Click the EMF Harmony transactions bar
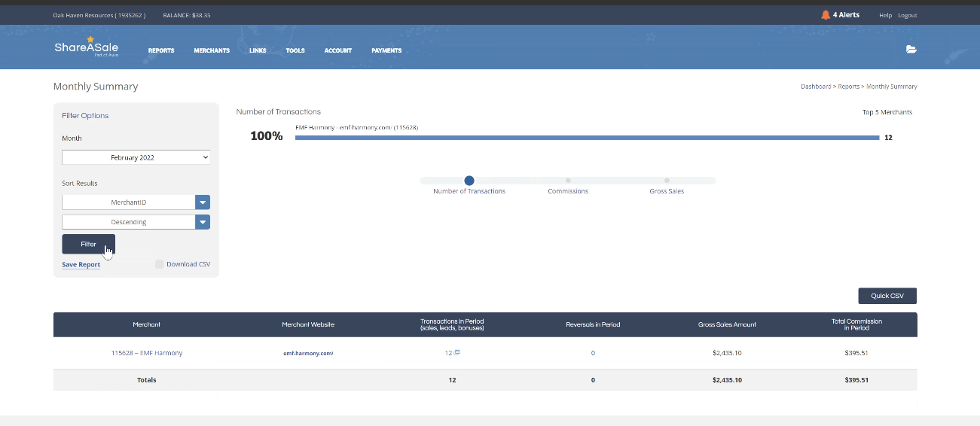This screenshot has width=980, height=426. coord(588,138)
